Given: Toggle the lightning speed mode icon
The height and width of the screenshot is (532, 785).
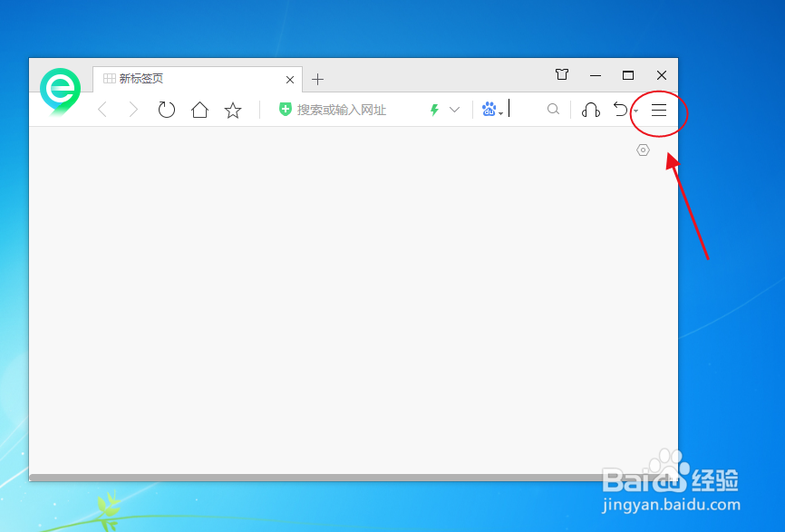Looking at the screenshot, I should 434,110.
